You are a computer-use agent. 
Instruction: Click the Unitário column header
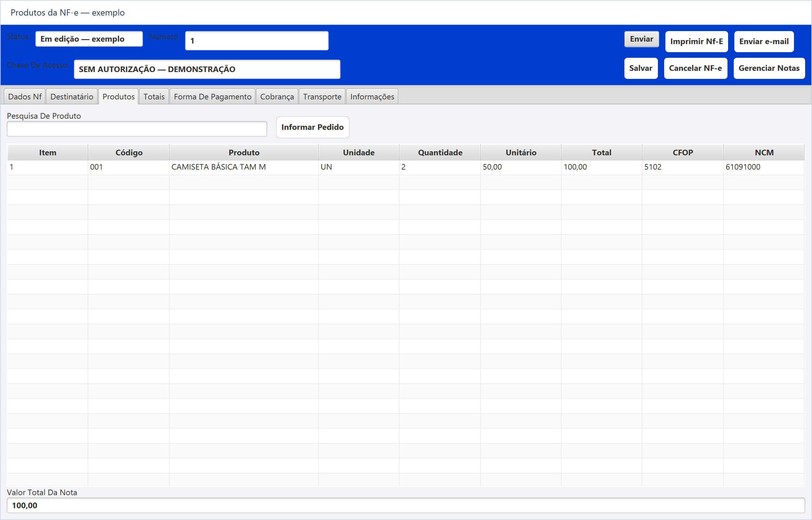(521, 153)
